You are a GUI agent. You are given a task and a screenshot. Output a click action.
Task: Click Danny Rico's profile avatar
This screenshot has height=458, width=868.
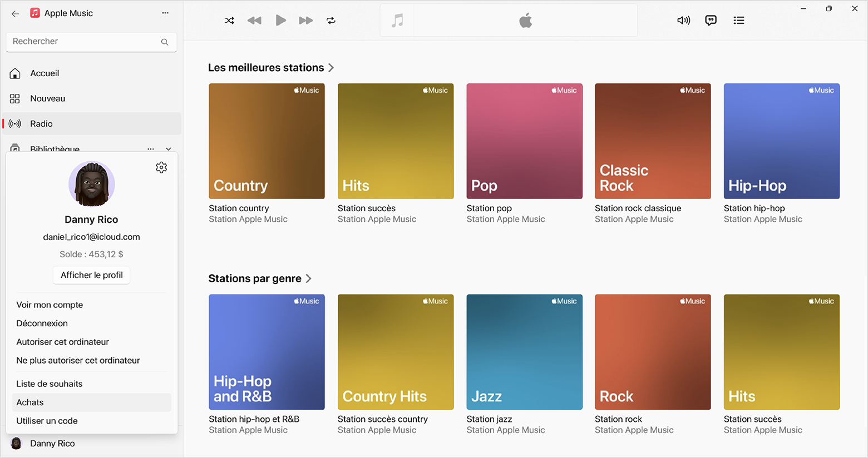[92, 184]
